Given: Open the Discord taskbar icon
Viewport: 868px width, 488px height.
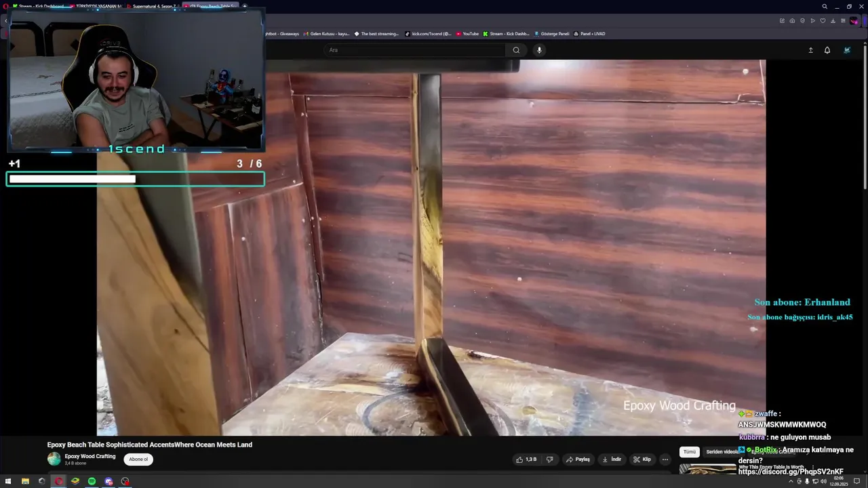Looking at the screenshot, I should tap(108, 481).
